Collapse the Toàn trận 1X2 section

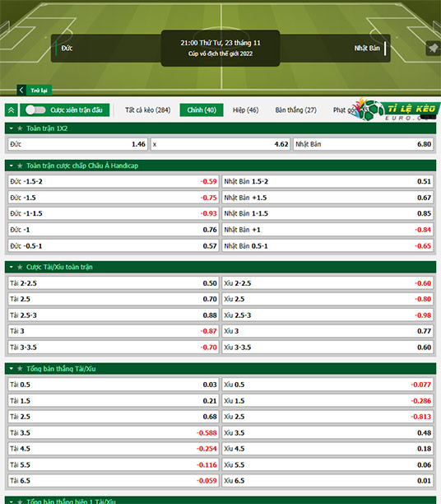(x=12, y=128)
